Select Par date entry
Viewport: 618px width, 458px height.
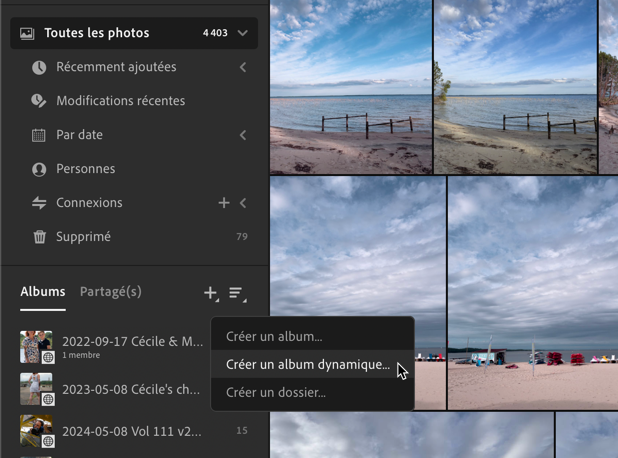80,135
